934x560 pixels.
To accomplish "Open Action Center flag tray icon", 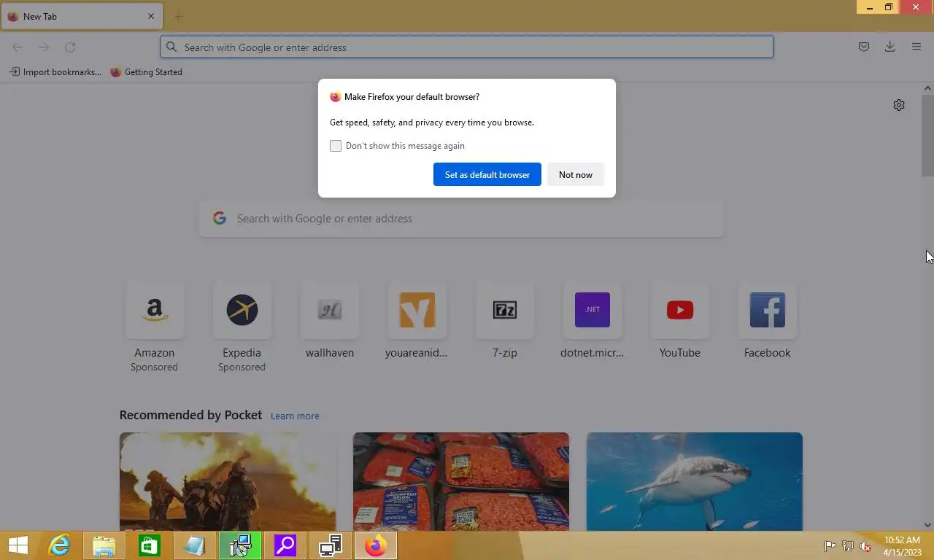I will point(830,546).
